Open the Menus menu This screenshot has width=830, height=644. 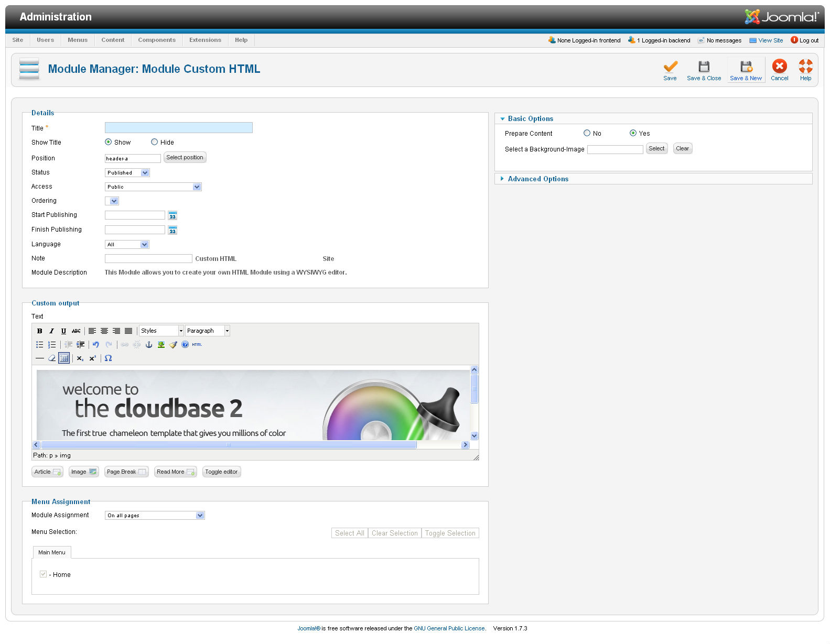(78, 40)
